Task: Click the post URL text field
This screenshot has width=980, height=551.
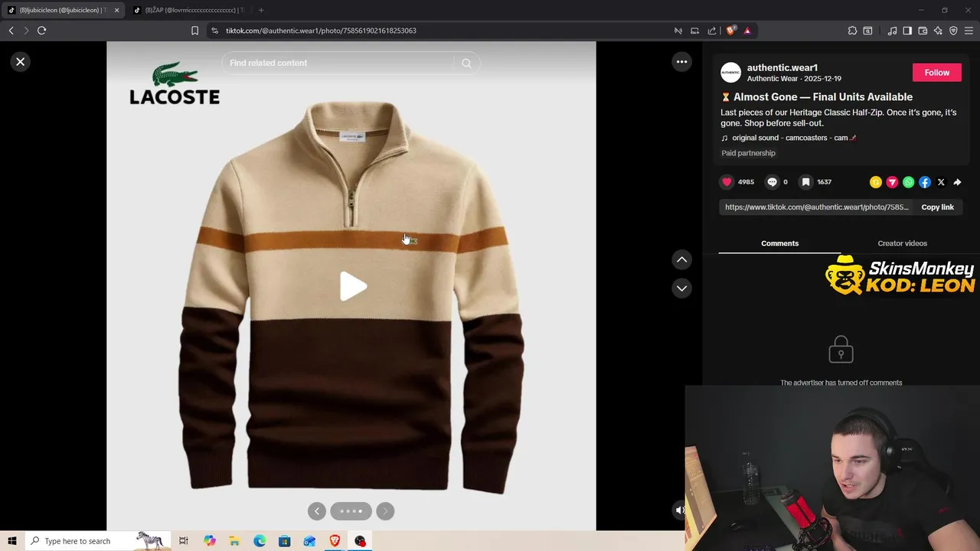Action: tap(817, 207)
